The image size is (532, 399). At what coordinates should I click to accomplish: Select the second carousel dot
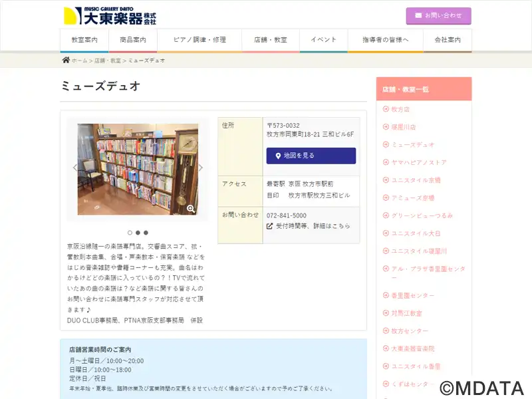(x=138, y=233)
